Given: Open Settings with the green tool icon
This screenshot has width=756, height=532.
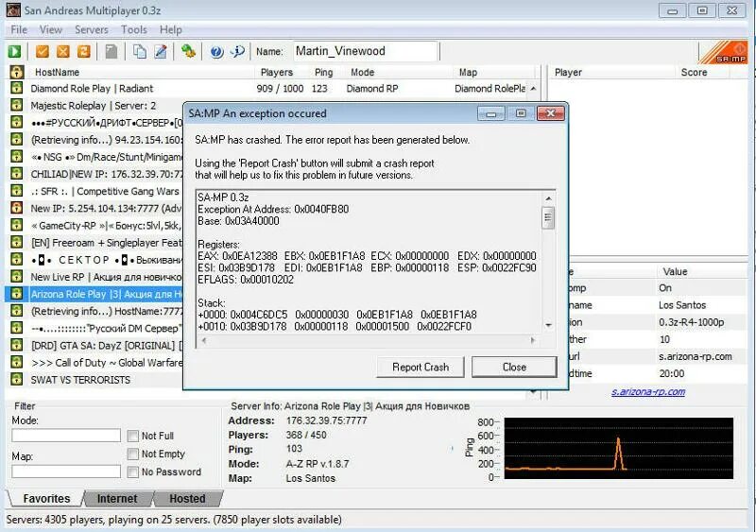Looking at the screenshot, I should pos(188,51).
